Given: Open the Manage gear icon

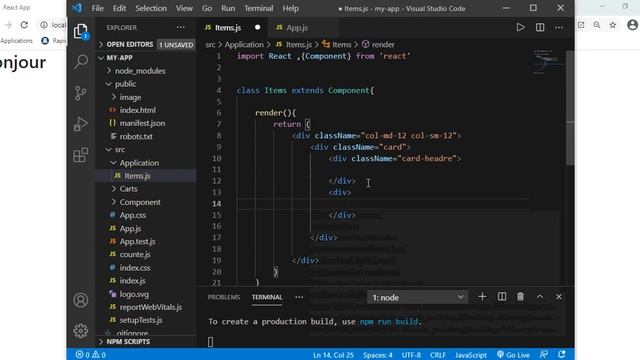Looking at the screenshot, I should [81, 331].
